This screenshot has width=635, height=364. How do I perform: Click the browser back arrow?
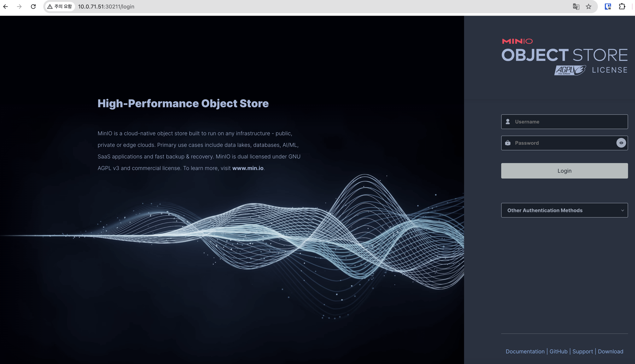[5, 7]
